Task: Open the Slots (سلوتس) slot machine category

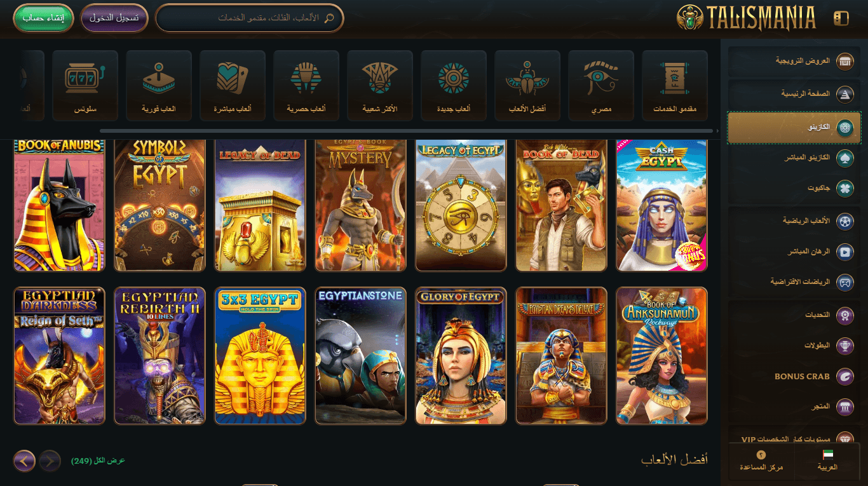Action: click(85, 86)
